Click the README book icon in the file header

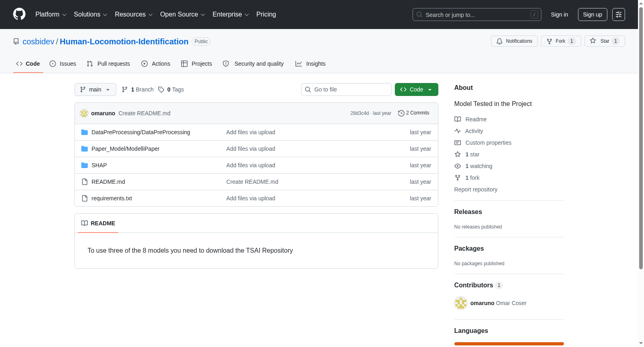tap(85, 223)
